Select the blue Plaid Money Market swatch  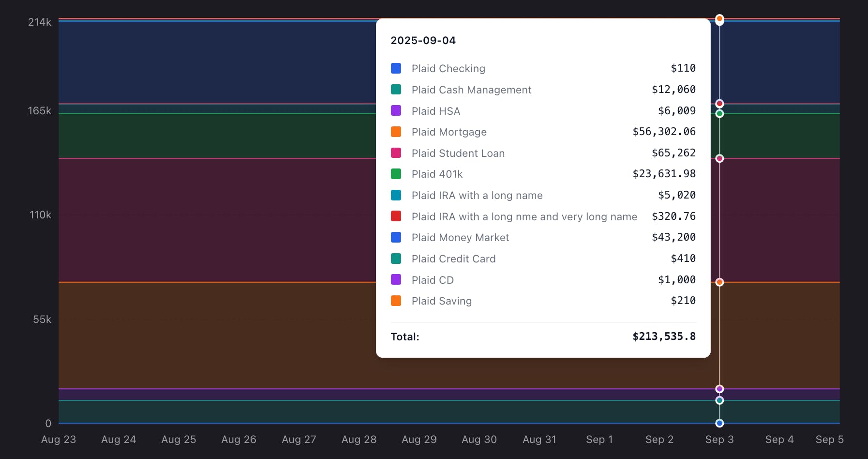point(396,237)
